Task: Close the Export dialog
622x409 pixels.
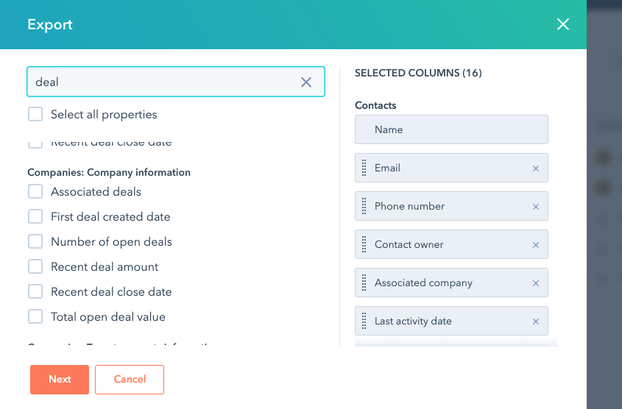Action: [x=562, y=24]
